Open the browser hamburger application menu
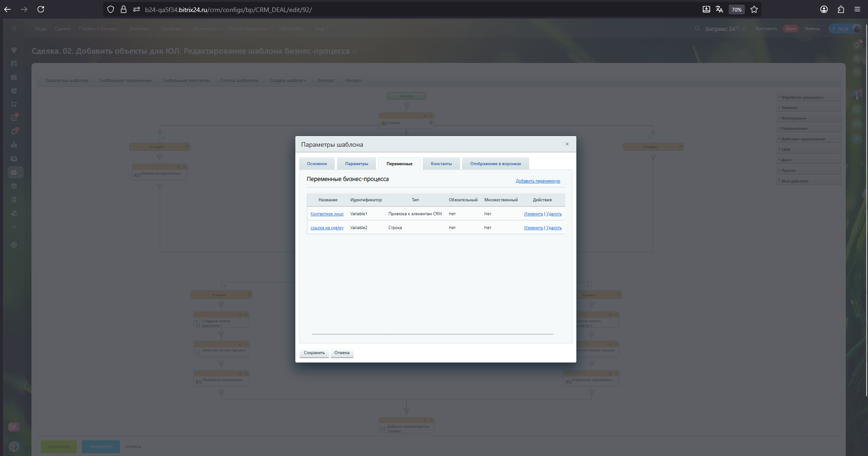 857,9
